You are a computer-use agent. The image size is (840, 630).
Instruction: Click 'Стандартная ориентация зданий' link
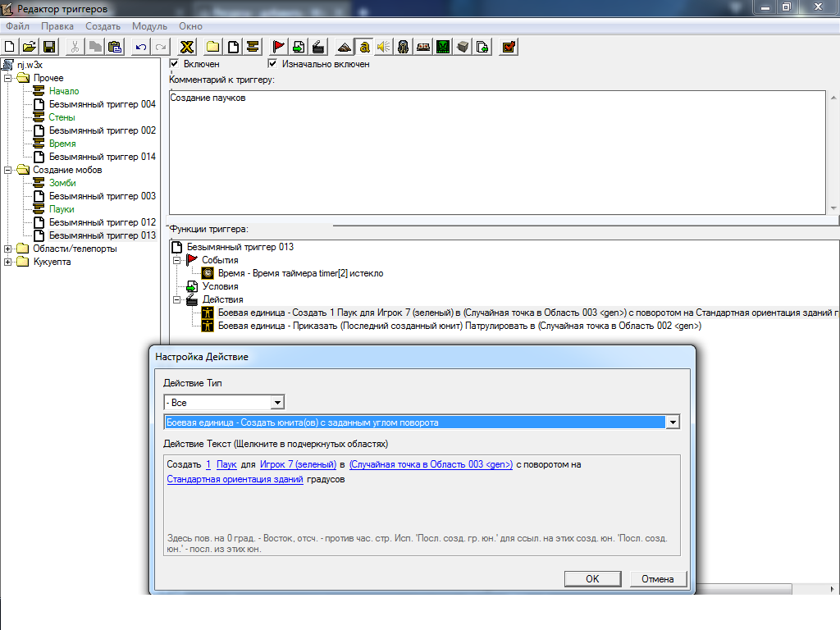[x=235, y=479]
